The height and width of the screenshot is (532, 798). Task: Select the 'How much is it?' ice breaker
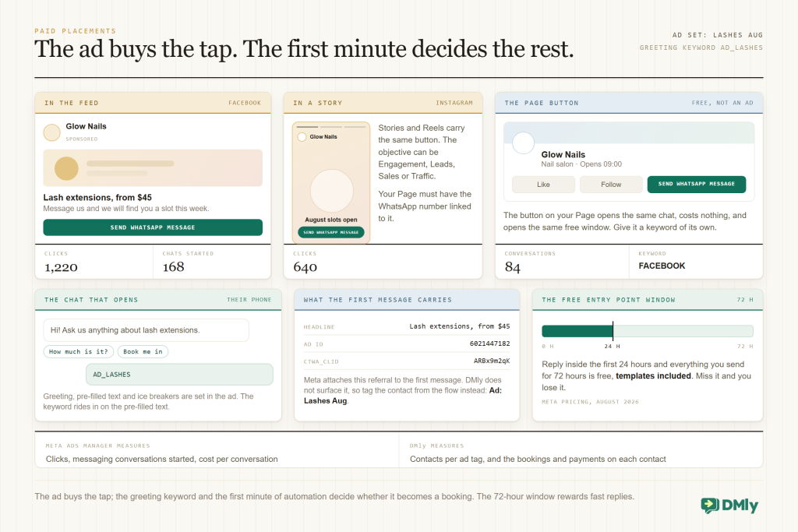(x=79, y=351)
